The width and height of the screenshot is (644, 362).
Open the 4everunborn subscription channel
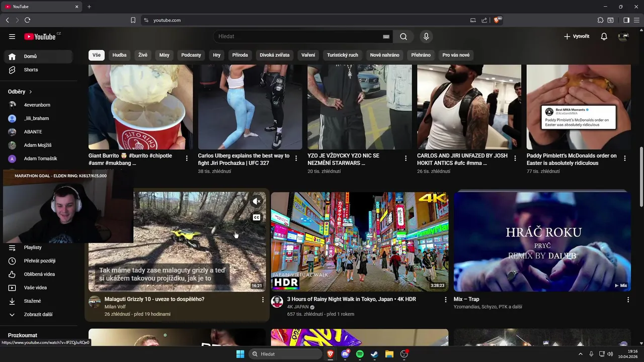click(x=38, y=105)
